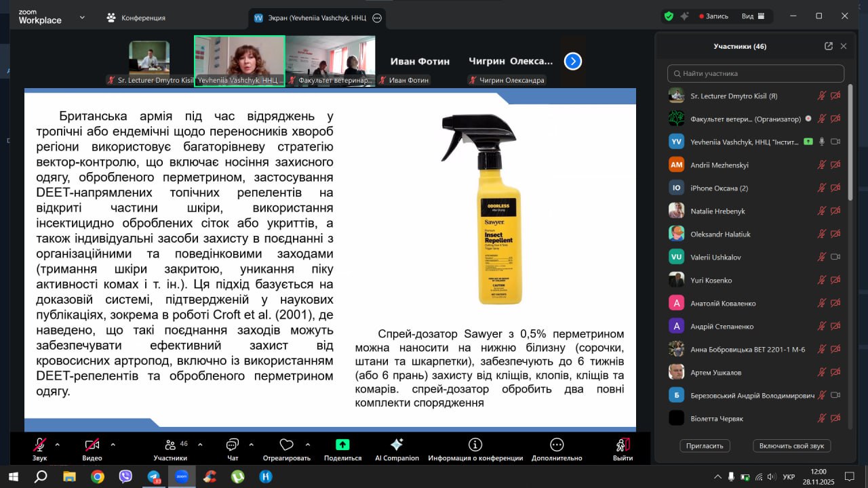Switch to the Конференция tab

click(136, 18)
